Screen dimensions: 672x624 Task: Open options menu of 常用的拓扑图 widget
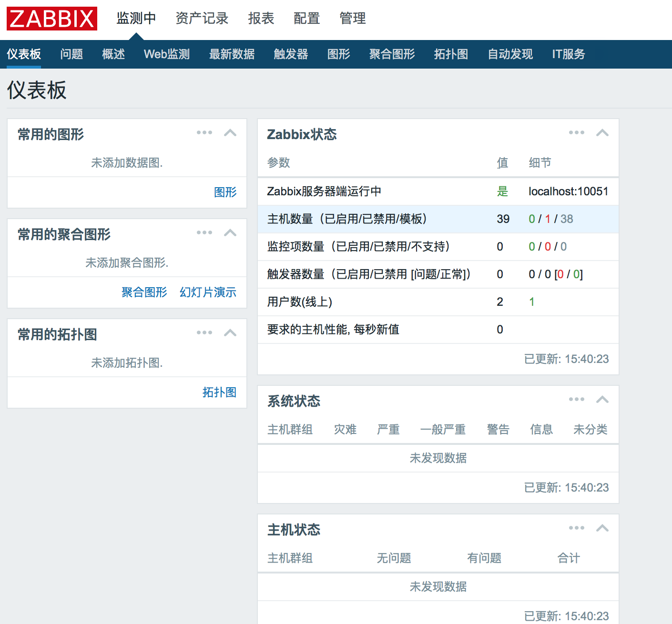pyautogui.click(x=204, y=333)
